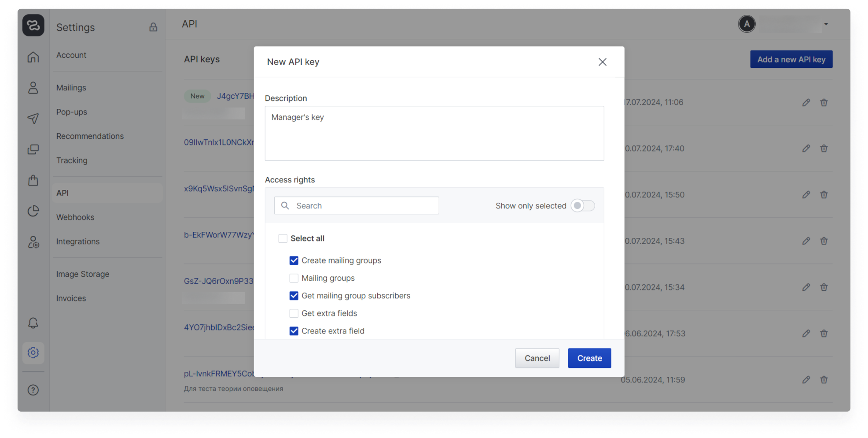Open the shopping bag icon in the sidebar
Viewport: 868px width, 438px height.
tap(33, 180)
